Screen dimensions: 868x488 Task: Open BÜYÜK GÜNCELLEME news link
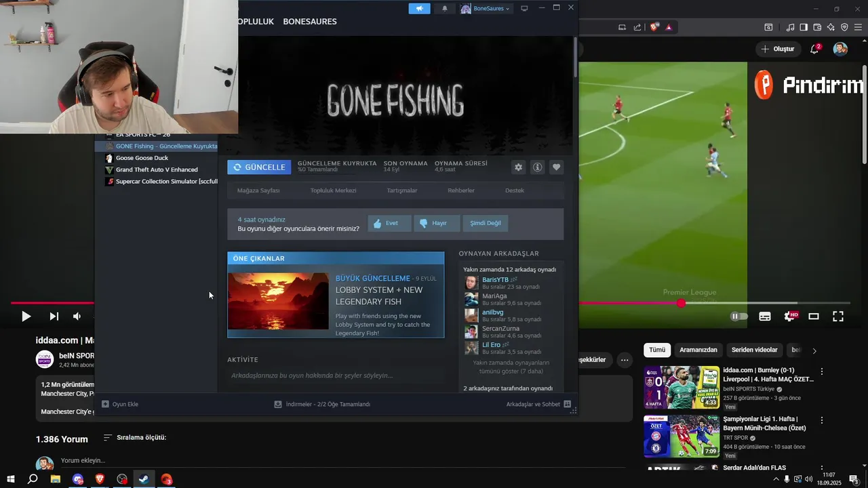click(x=372, y=279)
